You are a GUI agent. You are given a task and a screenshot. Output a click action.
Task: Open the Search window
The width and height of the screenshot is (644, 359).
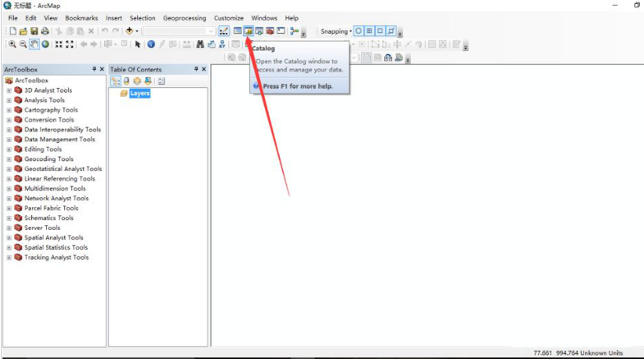tap(259, 31)
